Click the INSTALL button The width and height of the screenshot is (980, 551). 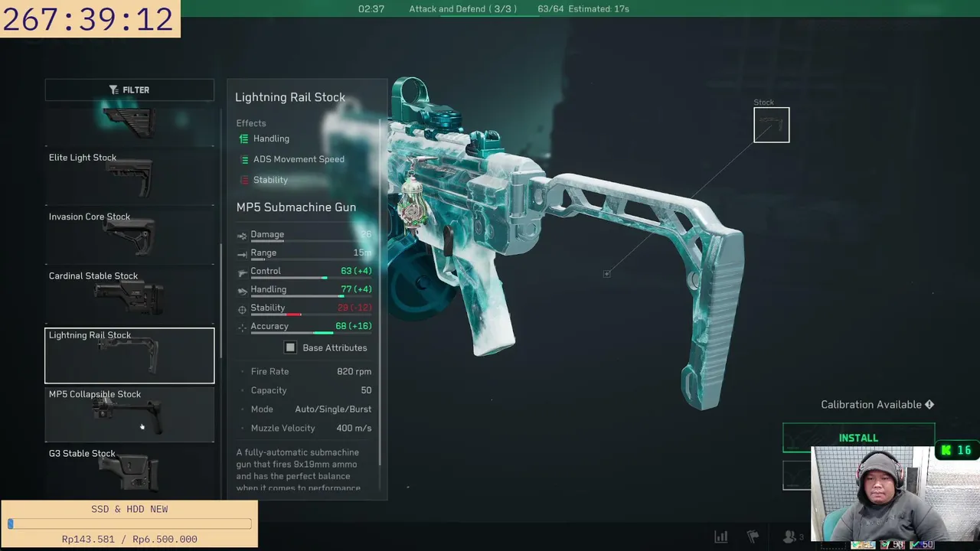pyautogui.click(x=858, y=438)
